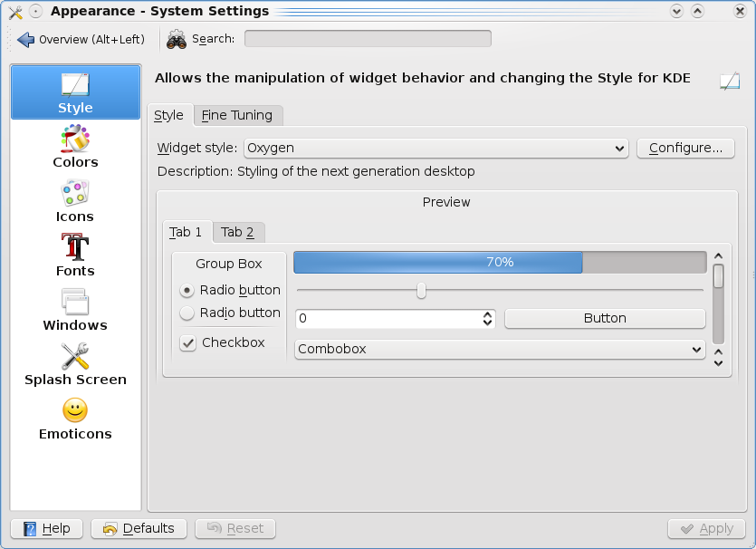Select the second unselected Radio button

tap(187, 313)
